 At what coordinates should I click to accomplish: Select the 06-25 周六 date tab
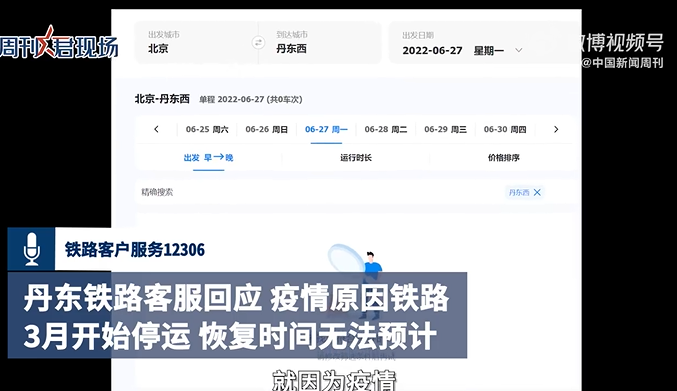(207, 129)
